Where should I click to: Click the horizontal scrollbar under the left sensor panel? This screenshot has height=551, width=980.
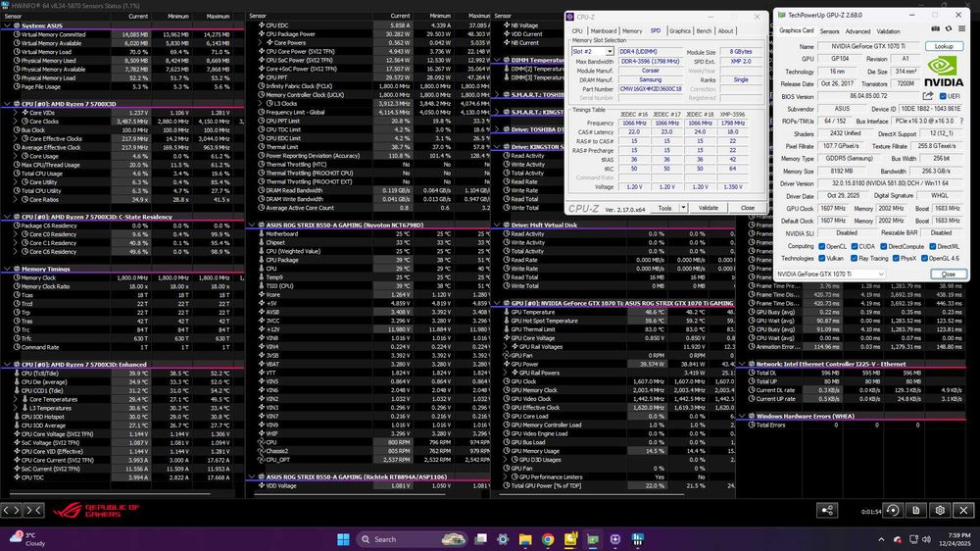click(108, 493)
